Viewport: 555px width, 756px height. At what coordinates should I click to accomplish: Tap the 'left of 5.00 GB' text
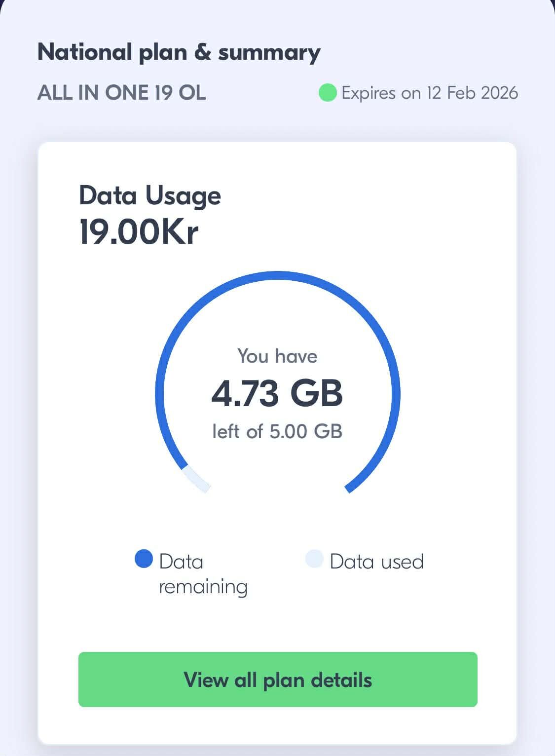(277, 431)
